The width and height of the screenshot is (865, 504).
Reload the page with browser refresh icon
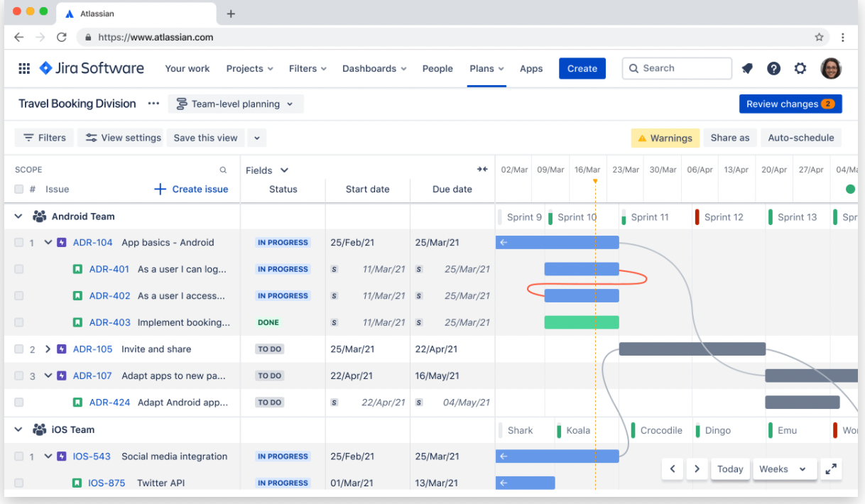tap(62, 37)
